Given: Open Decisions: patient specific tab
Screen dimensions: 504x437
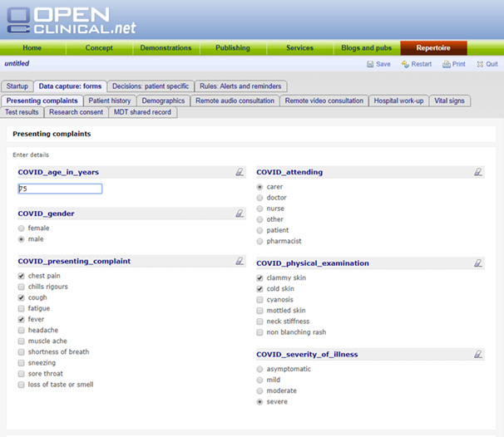Looking at the screenshot, I should click(151, 86).
